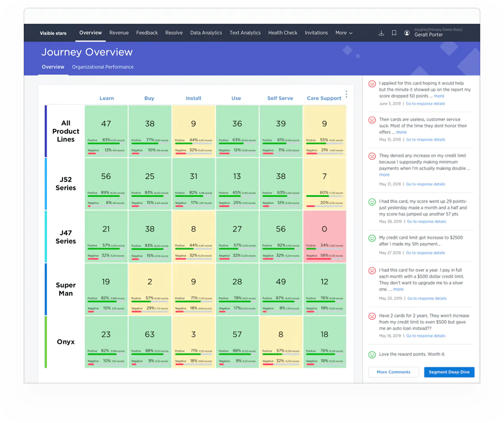
Task: Click the download icon in top bar
Action: point(381,33)
